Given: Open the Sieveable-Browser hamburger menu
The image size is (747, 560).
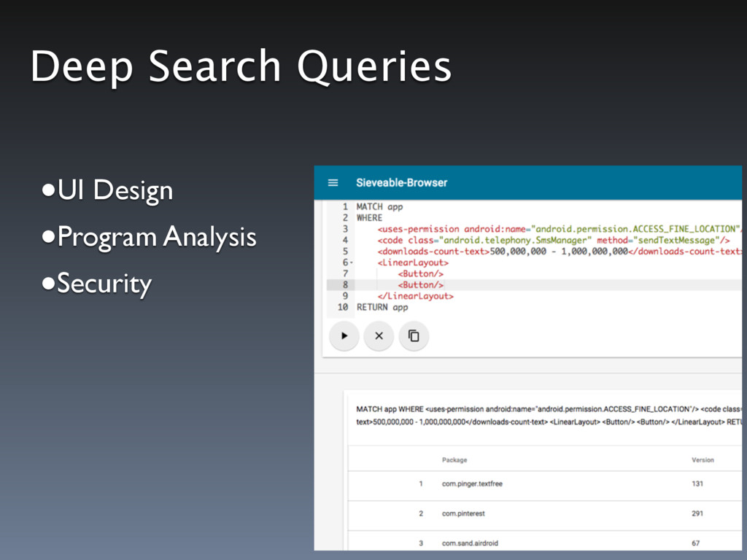Looking at the screenshot, I should [x=333, y=182].
